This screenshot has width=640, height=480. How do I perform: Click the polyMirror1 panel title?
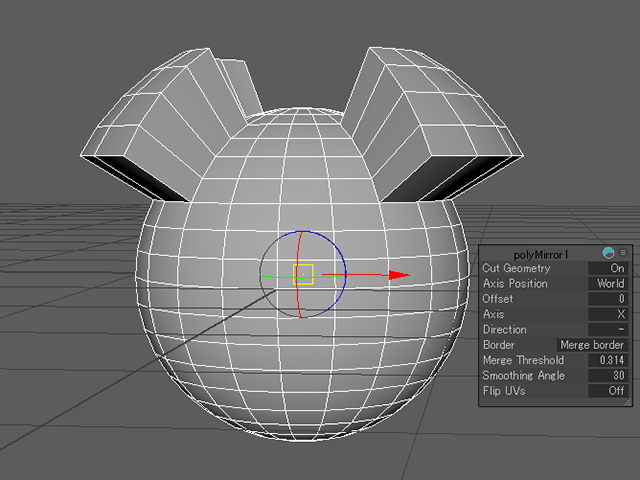[541, 255]
